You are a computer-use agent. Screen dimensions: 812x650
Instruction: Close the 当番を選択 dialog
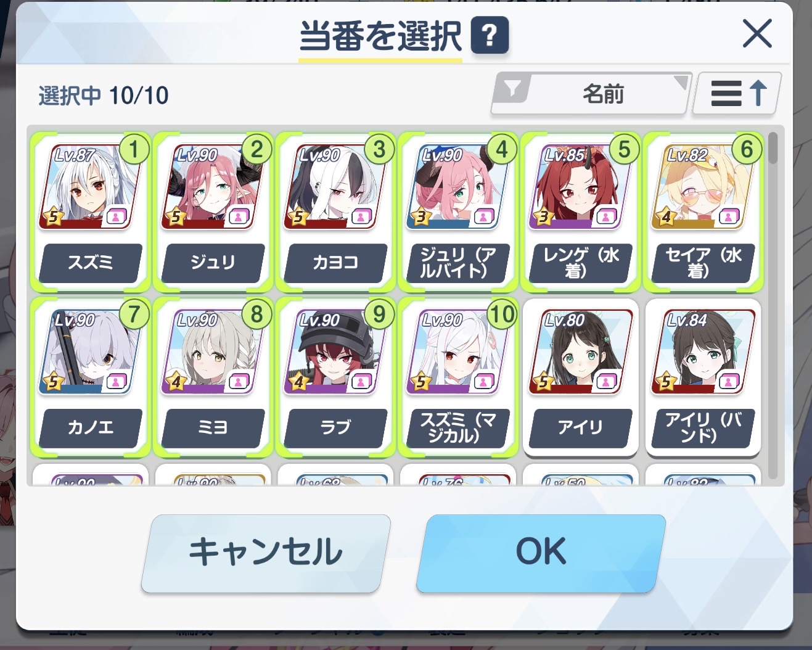tap(757, 33)
